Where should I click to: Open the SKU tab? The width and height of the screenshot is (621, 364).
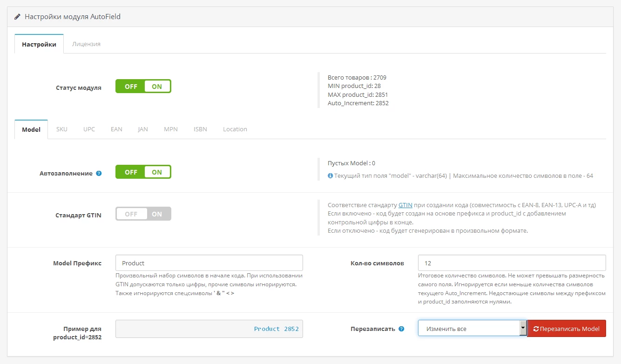[x=62, y=129]
